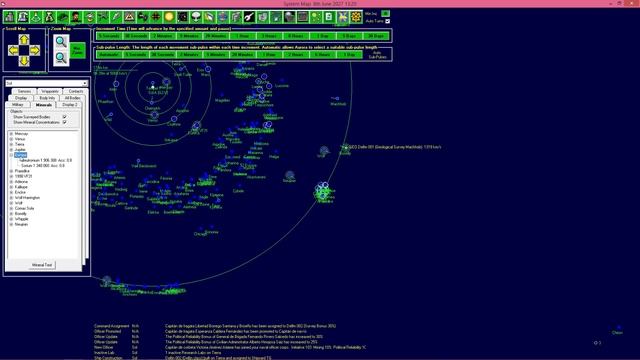Advance time by 5 Seconds increment
The height and width of the screenshot is (360, 640).
tap(109, 36)
